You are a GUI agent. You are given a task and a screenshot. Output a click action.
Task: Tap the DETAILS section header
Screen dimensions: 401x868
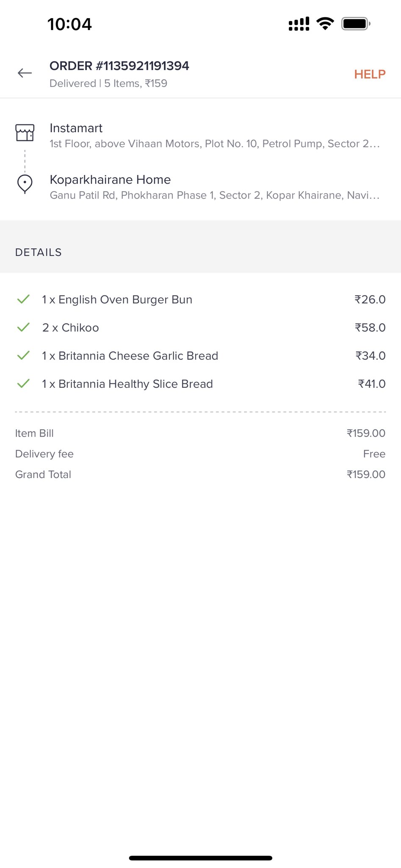click(x=39, y=252)
